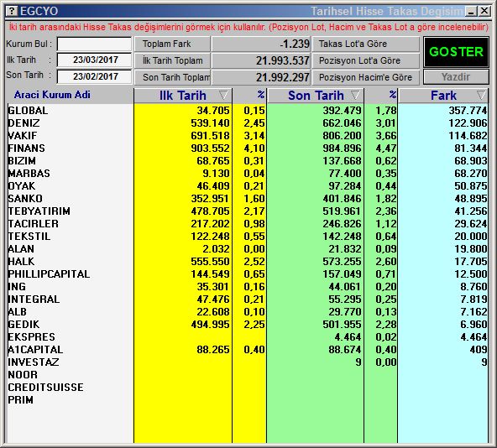This screenshot has width=497, height=448.
Task: Click the İlk Tarih Toplam label
Action: [172, 60]
